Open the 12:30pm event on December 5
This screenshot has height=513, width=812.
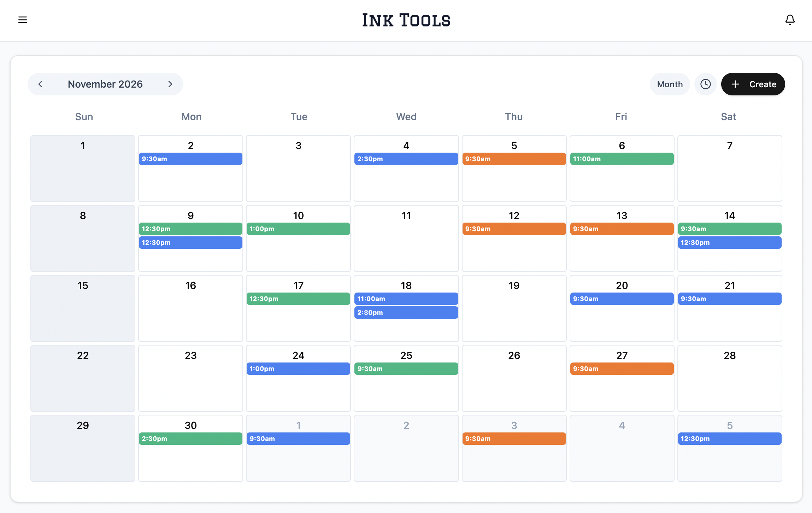[x=730, y=439]
